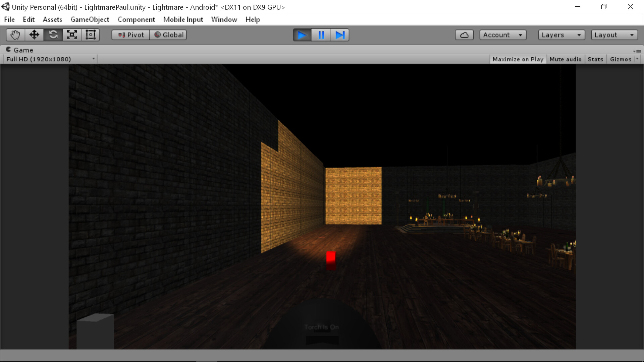Viewport: 644px width, 362px height.
Task: Mute audio in the Game view
Action: coord(565,59)
